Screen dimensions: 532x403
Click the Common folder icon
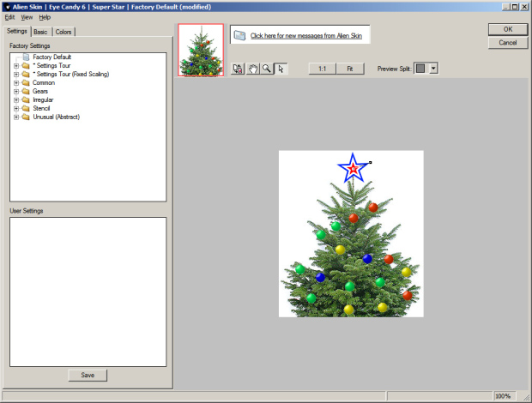point(26,82)
